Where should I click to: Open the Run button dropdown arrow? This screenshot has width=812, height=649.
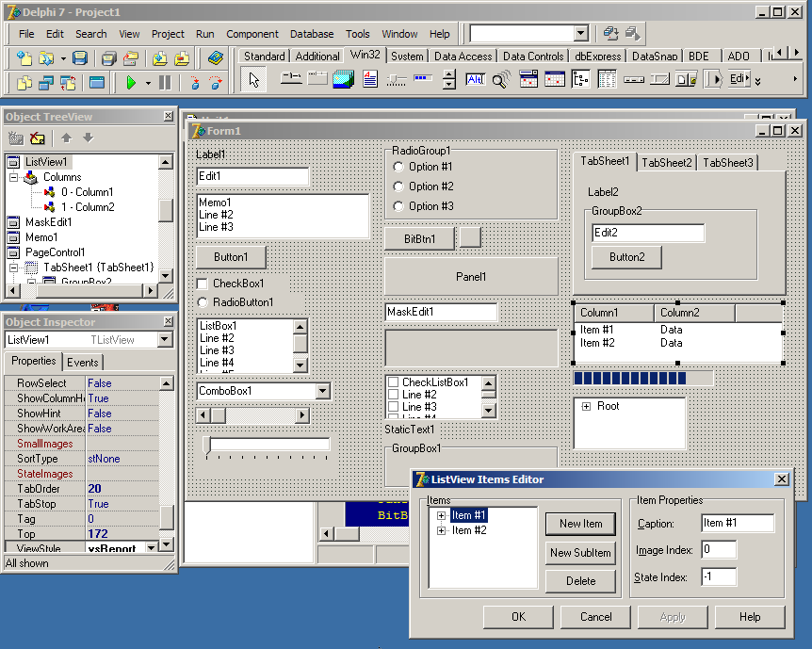click(x=148, y=83)
